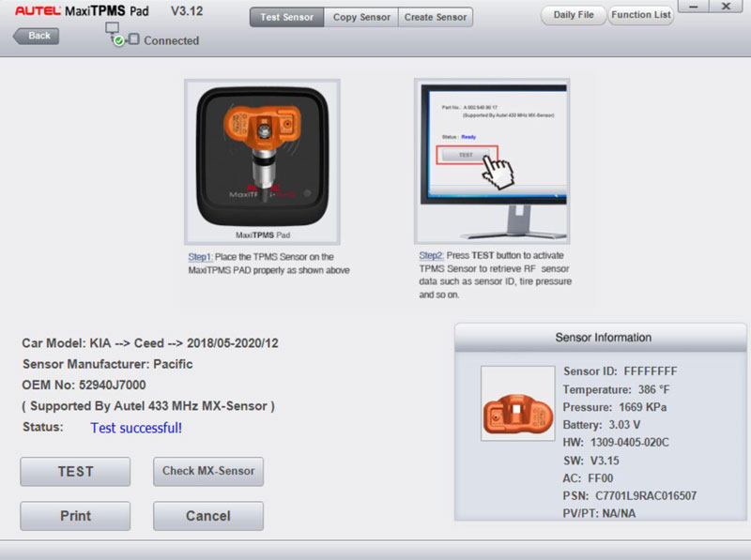Click the Car Model KIA Ceed line
Viewport: 751px width, 560px height.
[150, 343]
